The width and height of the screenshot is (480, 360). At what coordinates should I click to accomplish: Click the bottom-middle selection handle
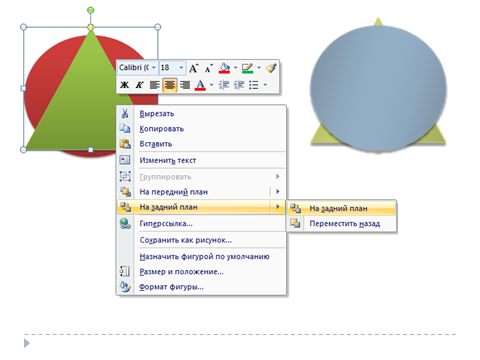pos(90,150)
